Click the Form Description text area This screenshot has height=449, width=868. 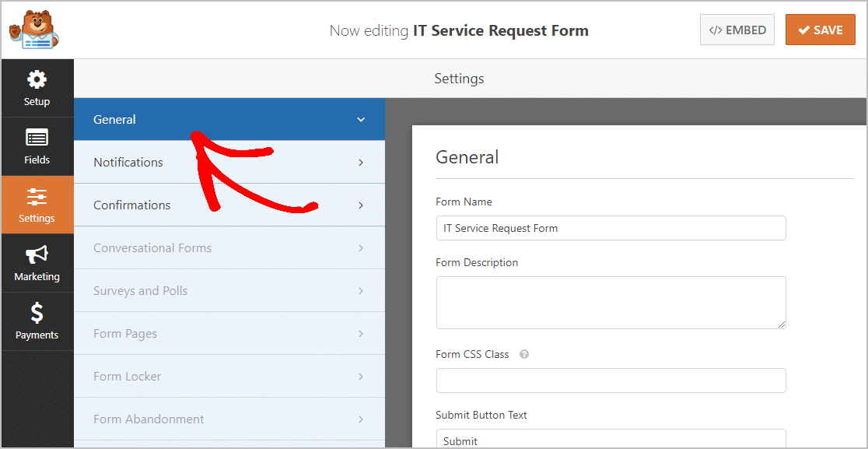pyautogui.click(x=611, y=302)
